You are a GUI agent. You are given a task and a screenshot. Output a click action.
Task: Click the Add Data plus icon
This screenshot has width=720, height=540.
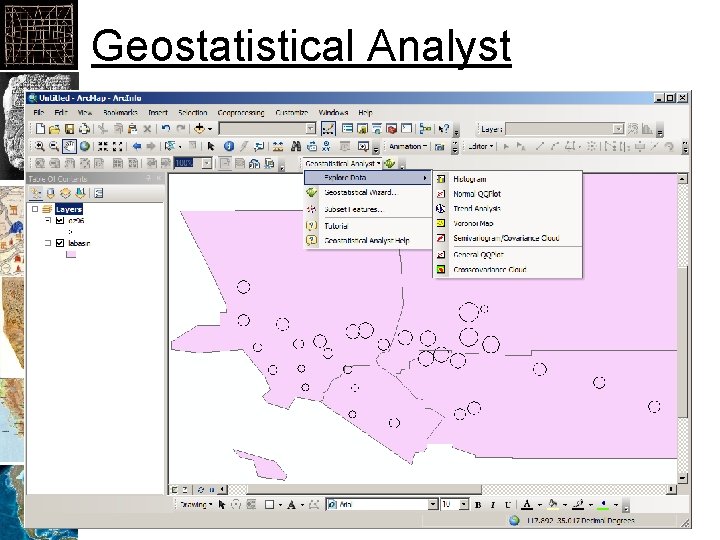(x=199, y=129)
